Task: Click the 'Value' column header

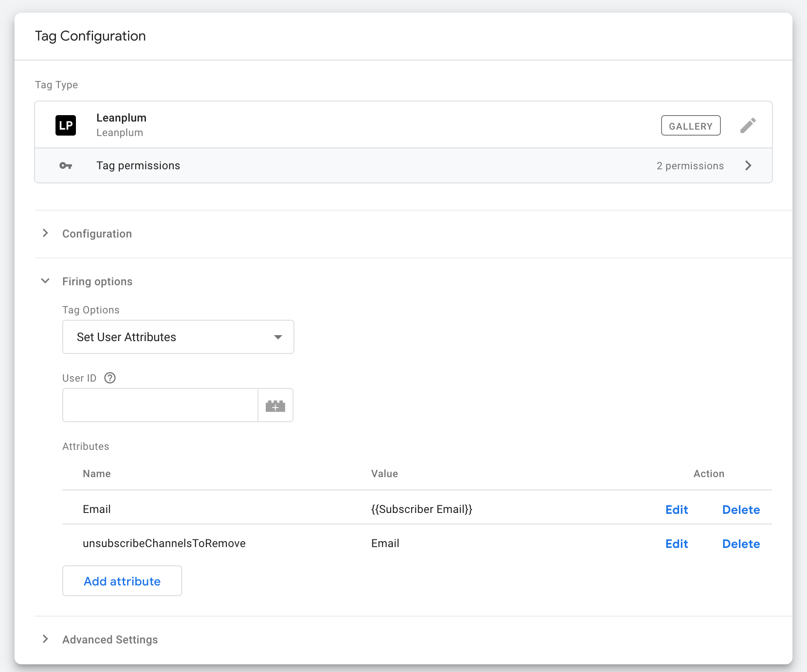Action: [385, 474]
